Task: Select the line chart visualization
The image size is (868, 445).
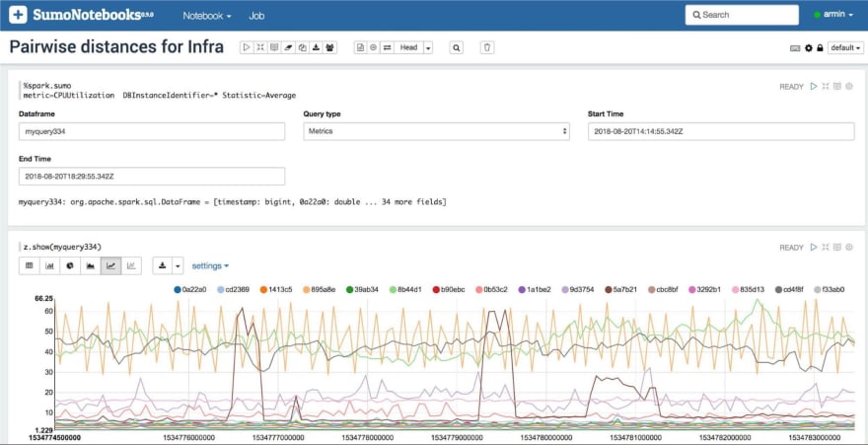Action: coord(110,265)
